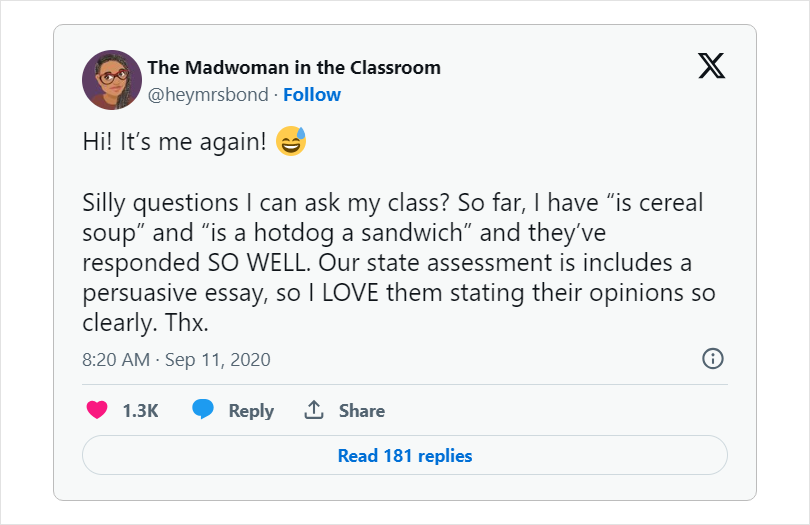Follow the @heymrsbond account

click(312, 95)
